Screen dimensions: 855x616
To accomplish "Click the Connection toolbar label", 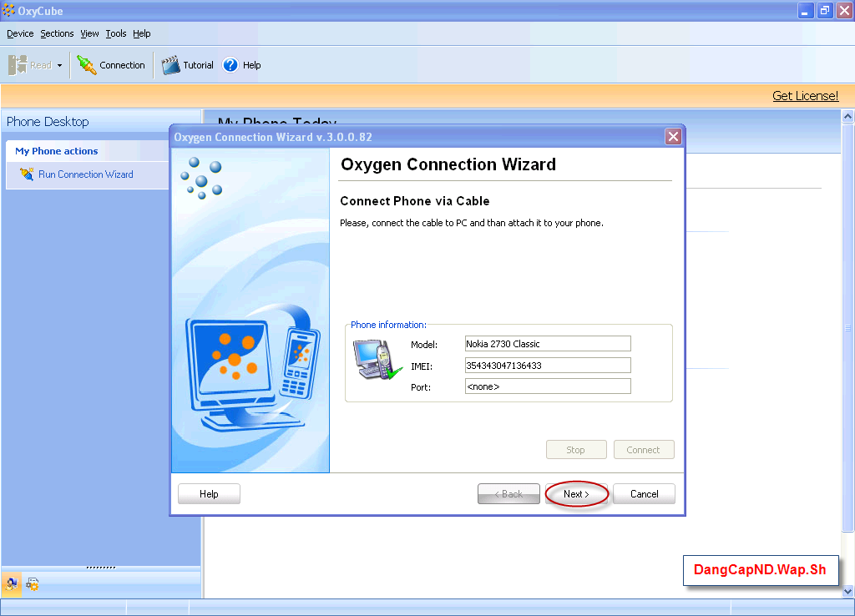I will pyautogui.click(x=122, y=65).
